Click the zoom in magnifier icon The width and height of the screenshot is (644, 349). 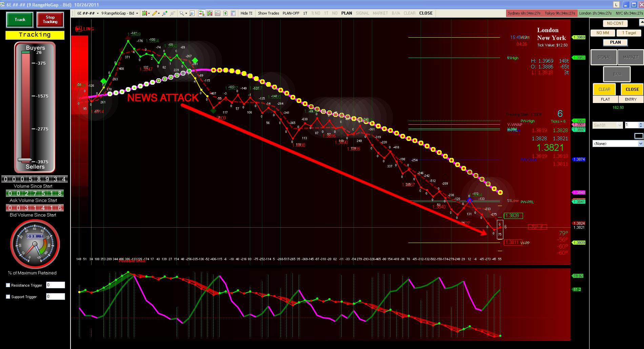(165, 13)
